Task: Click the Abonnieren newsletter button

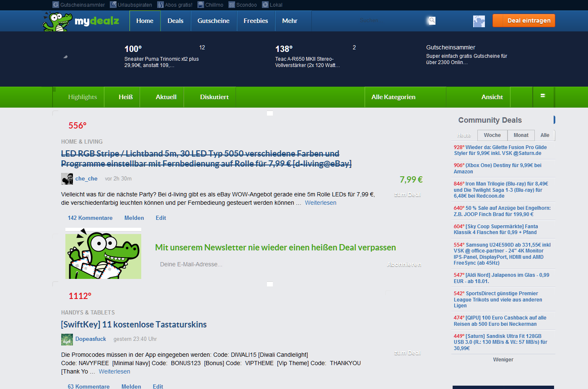Action: 404,265
